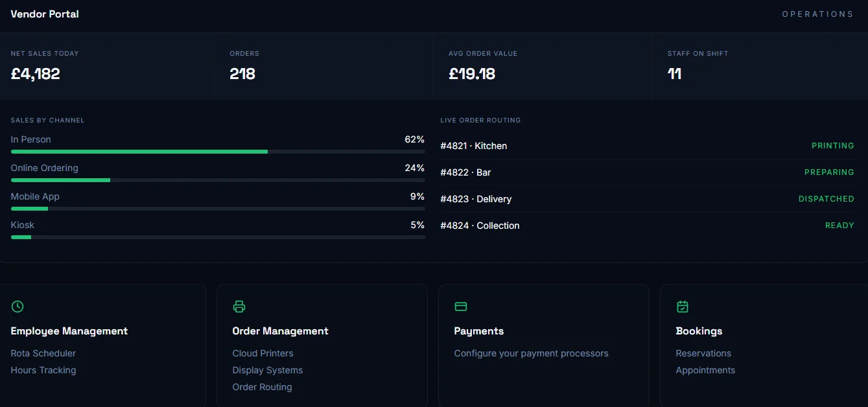The width and height of the screenshot is (868, 407).
Task: Click the printer icon above Order Management
Action: pos(239,307)
